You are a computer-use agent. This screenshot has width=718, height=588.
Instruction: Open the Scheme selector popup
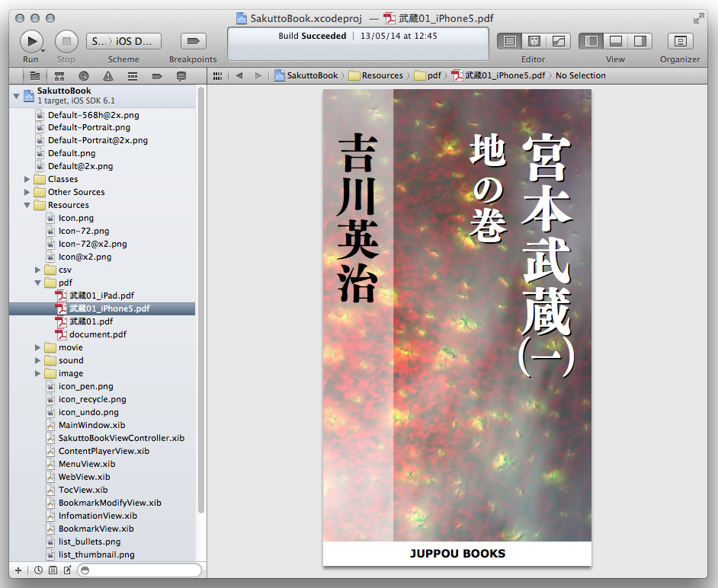123,41
